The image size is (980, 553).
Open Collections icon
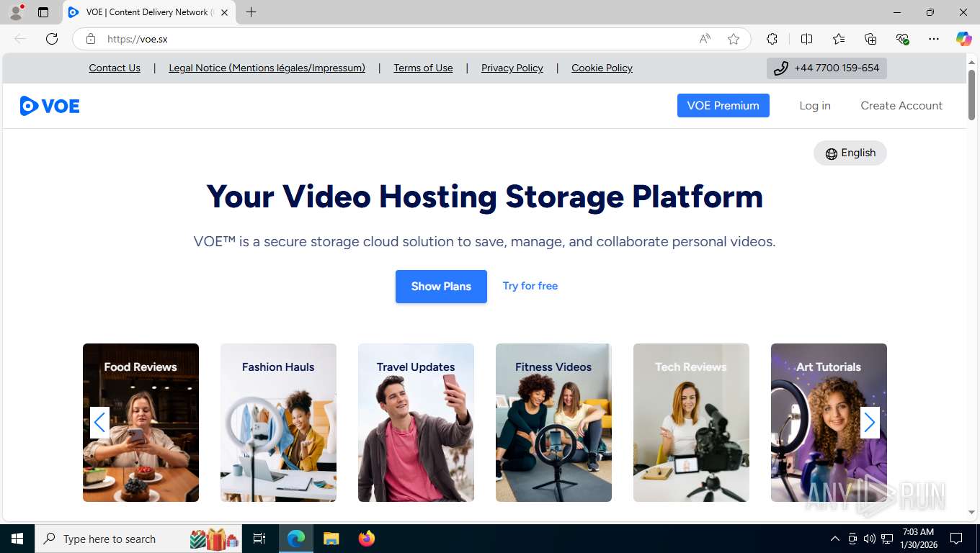point(870,39)
